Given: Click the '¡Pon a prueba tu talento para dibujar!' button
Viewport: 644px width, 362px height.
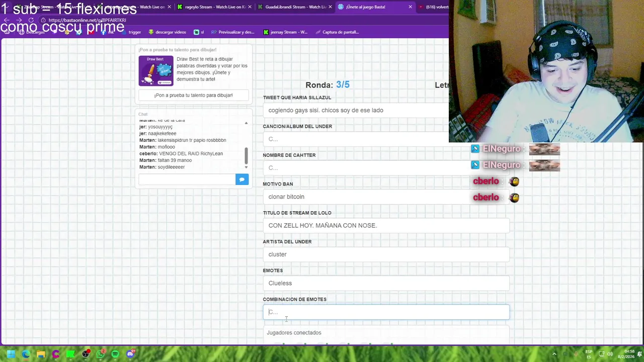Looking at the screenshot, I should pos(193,95).
